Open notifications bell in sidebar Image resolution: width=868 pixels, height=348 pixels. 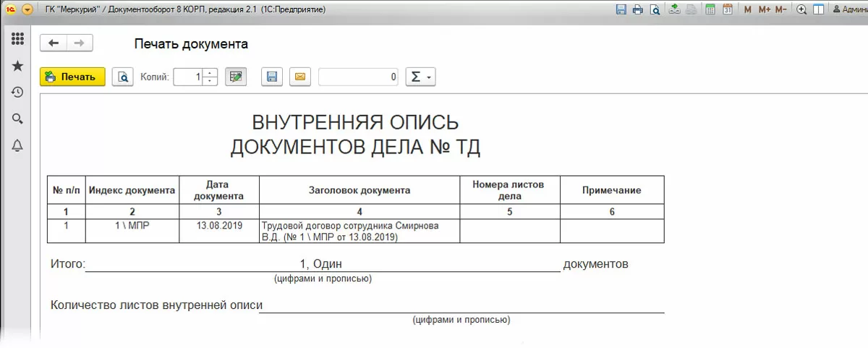[x=17, y=145]
